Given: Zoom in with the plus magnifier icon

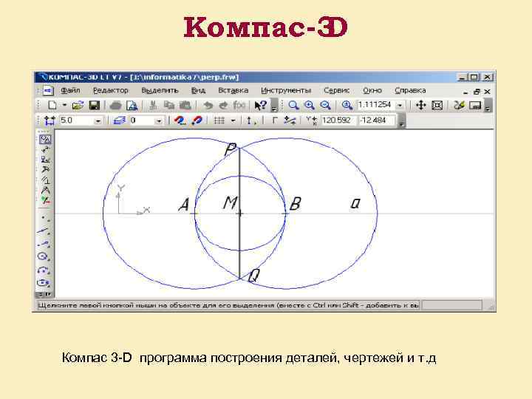Looking at the screenshot, I should coord(310,106).
